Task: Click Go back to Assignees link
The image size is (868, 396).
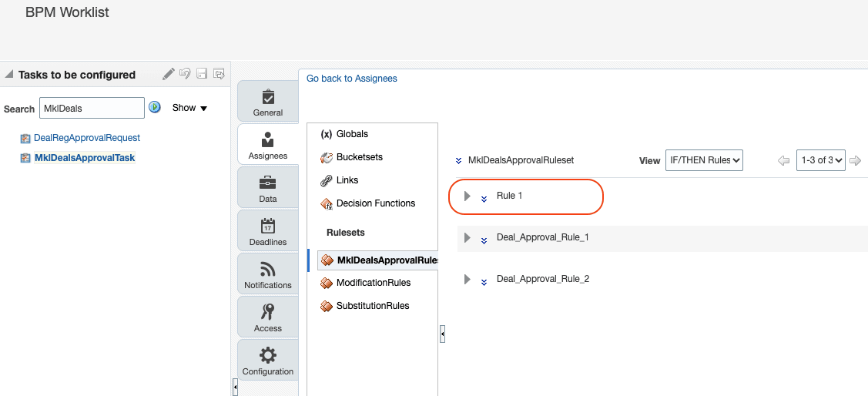Action: tap(352, 79)
